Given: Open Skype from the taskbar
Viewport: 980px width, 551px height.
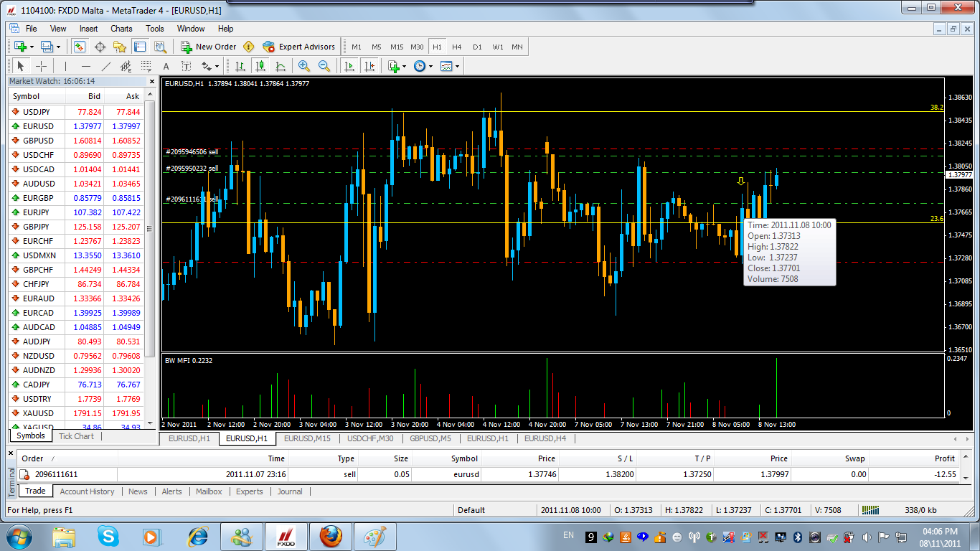Looking at the screenshot, I should click(x=108, y=536).
